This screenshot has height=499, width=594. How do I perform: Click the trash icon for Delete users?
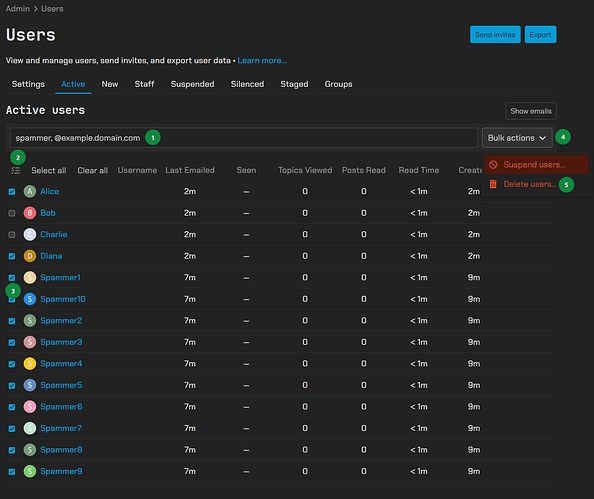[x=493, y=184]
